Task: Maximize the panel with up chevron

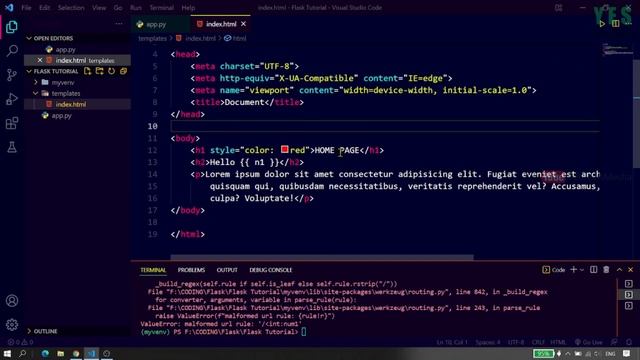Action: tap(619, 270)
